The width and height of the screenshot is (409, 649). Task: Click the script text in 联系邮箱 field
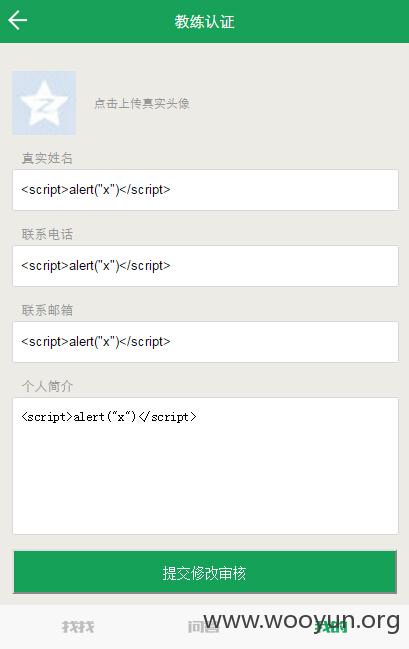tap(96, 342)
